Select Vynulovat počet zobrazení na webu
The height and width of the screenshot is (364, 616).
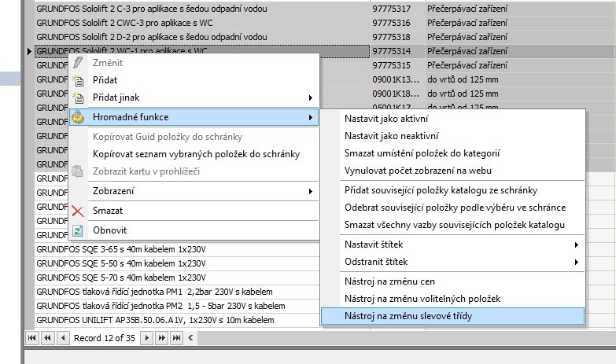pos(453,171)
